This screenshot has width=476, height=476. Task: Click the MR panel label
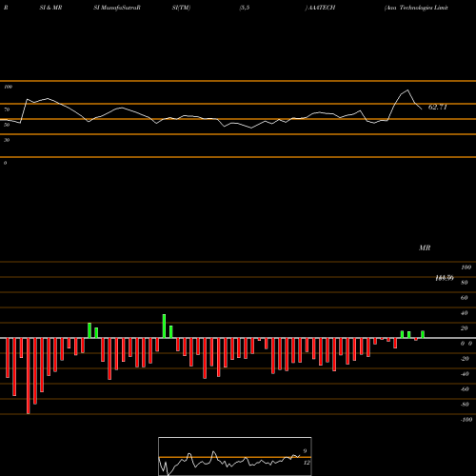tap(425, 248)
